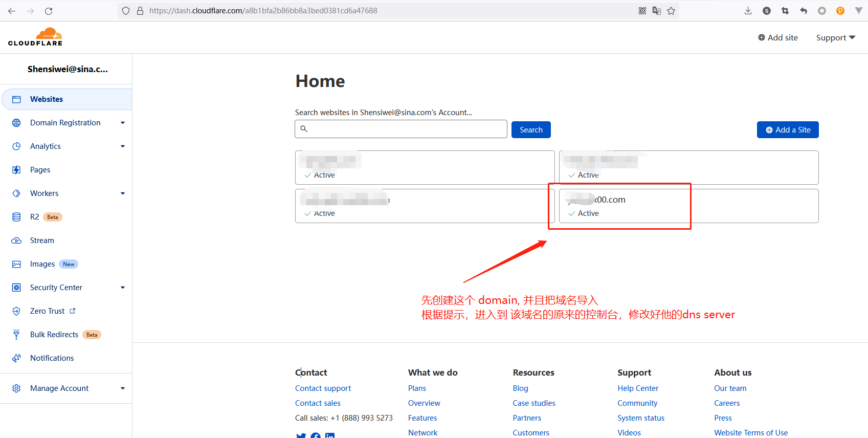868x438 pixels.
Task: Click the Zero Trust shield icon
Action: coord(16,311)
